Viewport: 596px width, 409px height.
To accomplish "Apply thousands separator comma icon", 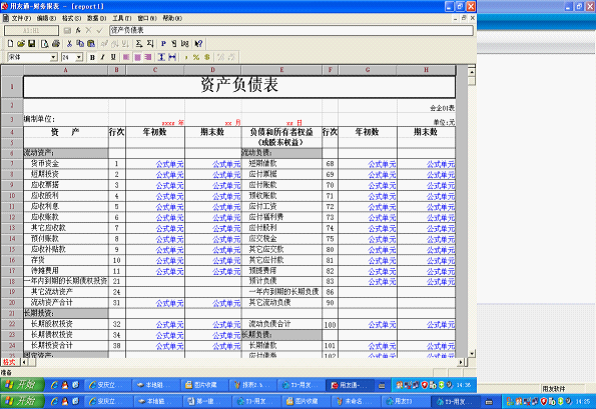I will click(x=186, y=57).
